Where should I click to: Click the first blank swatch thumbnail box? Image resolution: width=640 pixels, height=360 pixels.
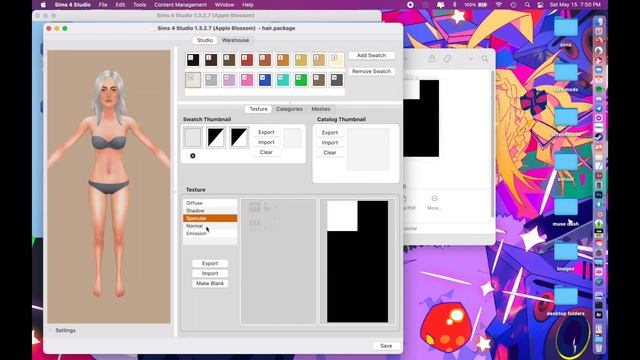coord(193,137)
